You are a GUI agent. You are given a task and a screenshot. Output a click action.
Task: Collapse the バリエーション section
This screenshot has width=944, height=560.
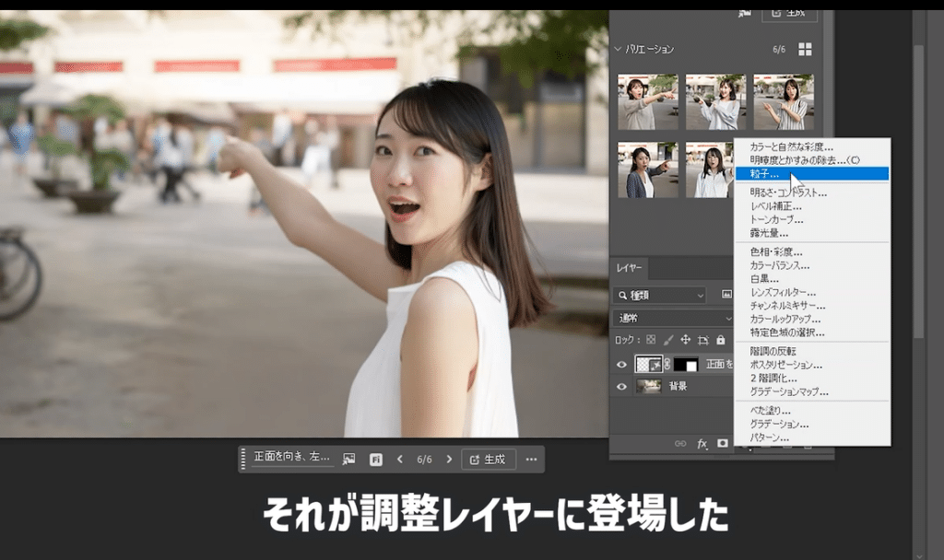pyautogui.click(x=618, y=49)
